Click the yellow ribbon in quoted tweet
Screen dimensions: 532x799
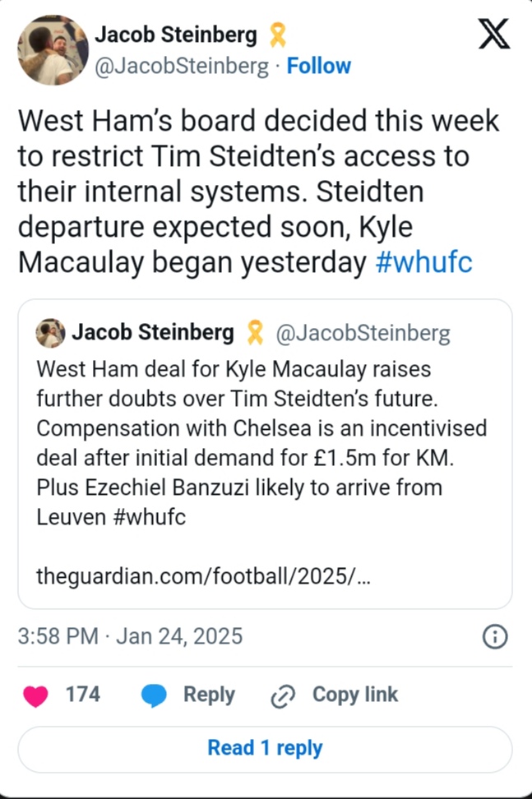click(255, 333)
